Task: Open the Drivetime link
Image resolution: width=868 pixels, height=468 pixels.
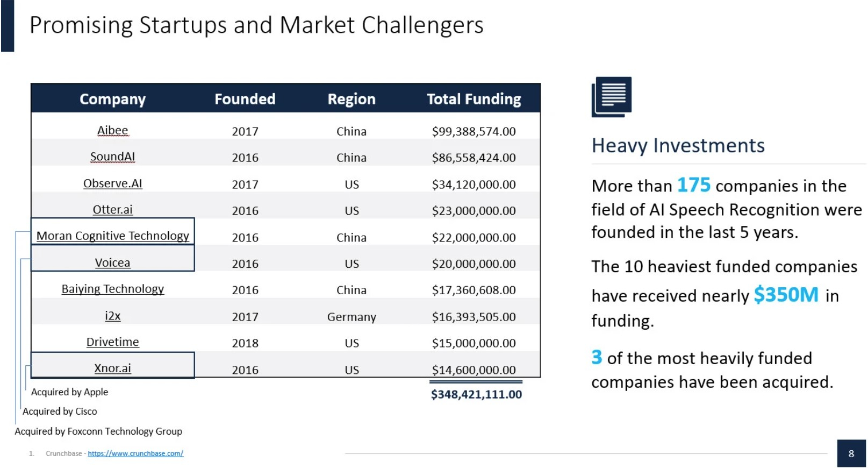Action: click(x=113, y=342)
